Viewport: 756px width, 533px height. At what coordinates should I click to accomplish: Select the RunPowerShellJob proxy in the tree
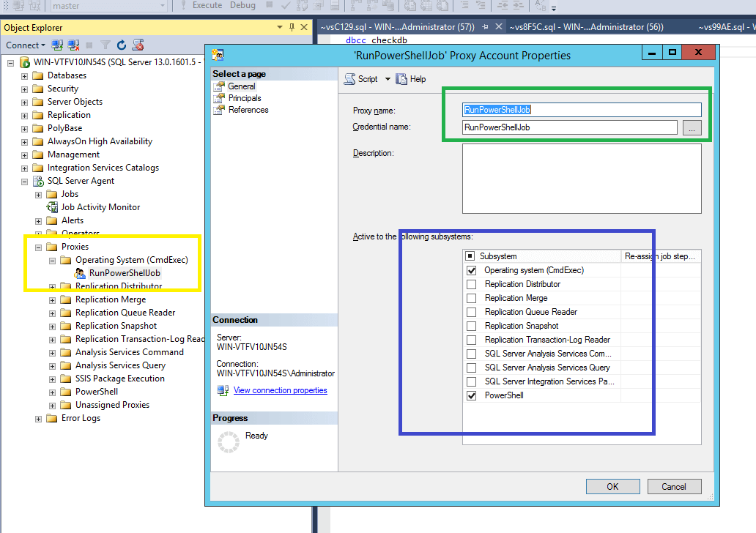125,273
